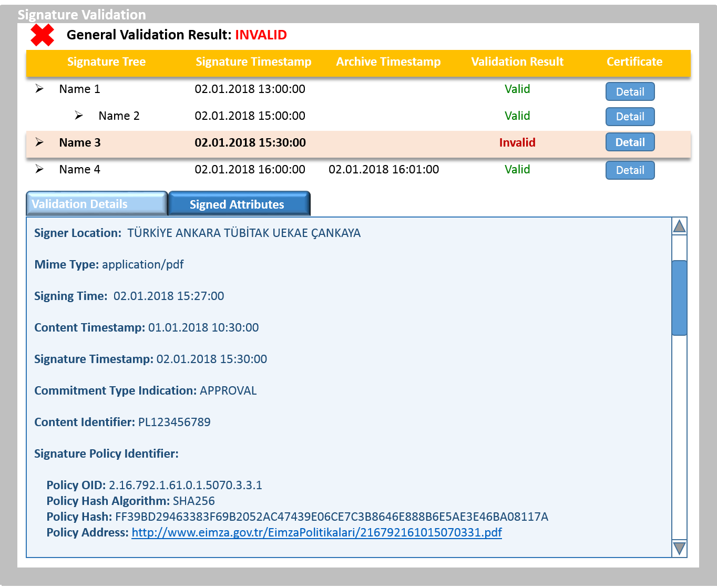Click the scroll down arrow
717x588 pixels.
tap(679, 548)
